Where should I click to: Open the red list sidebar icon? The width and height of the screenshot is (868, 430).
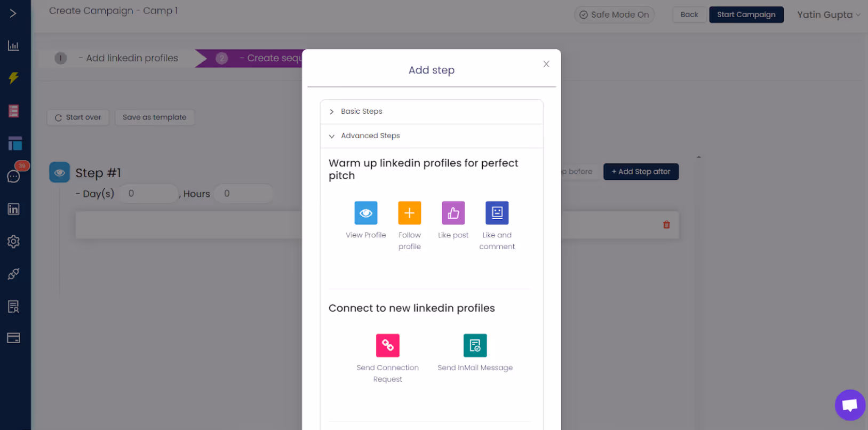[x=13, y=111]
